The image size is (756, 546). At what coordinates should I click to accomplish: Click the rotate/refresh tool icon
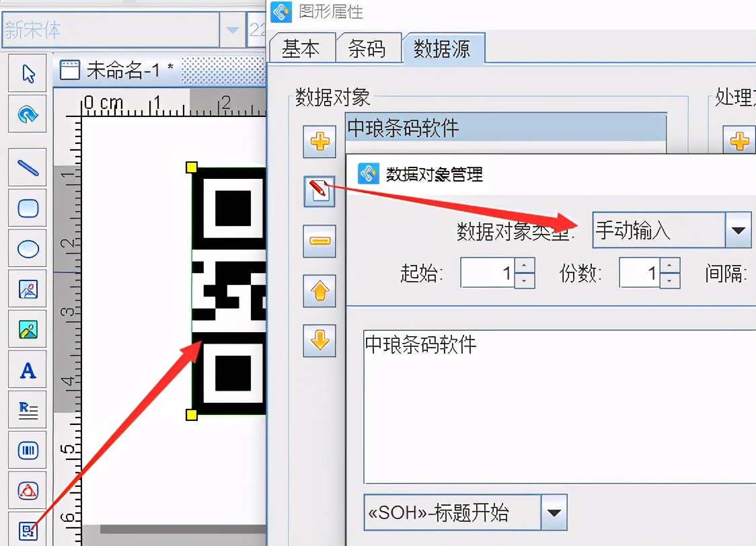pyautogui.click(x=28, y=114)
